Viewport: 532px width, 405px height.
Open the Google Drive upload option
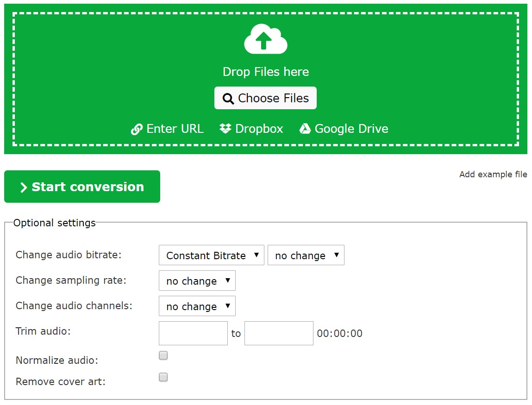[x=344, y=129]
